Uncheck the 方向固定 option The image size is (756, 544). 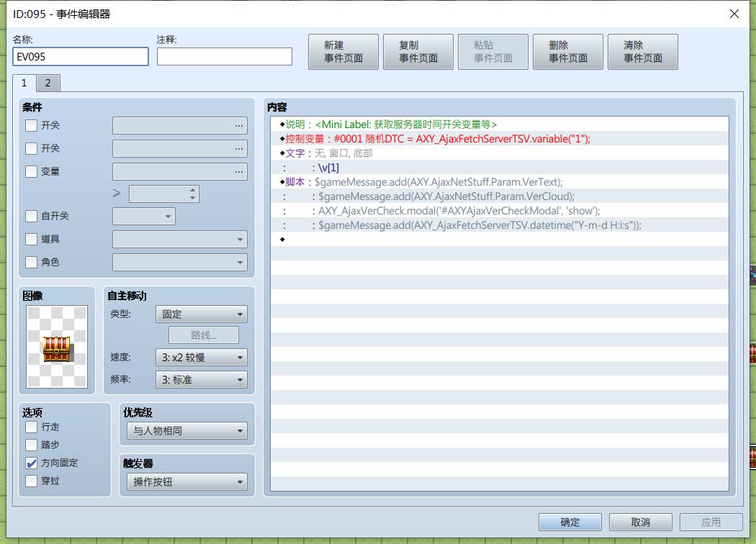(x=32, y=463)
